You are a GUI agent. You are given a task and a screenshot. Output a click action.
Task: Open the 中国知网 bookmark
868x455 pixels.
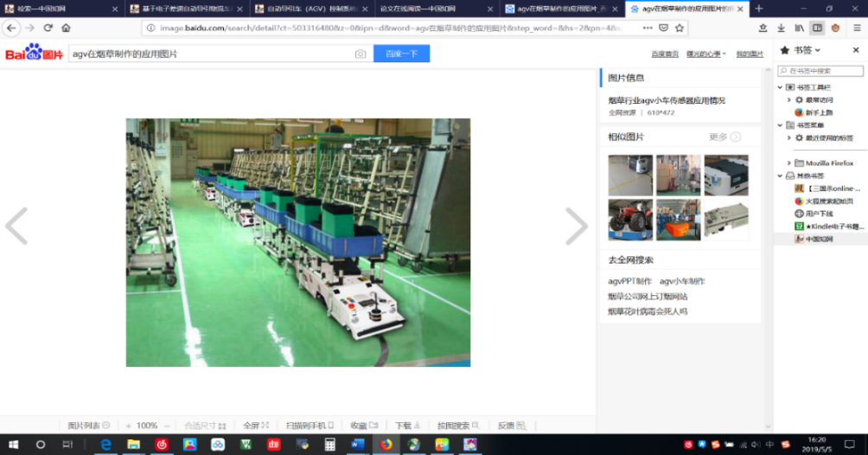814,239
